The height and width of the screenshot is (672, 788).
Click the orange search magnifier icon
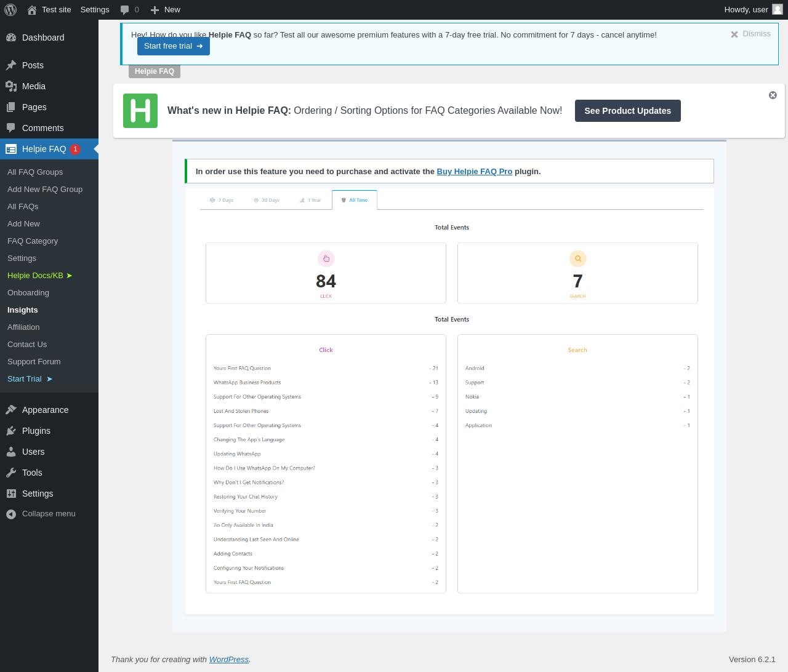pos(577,258)
